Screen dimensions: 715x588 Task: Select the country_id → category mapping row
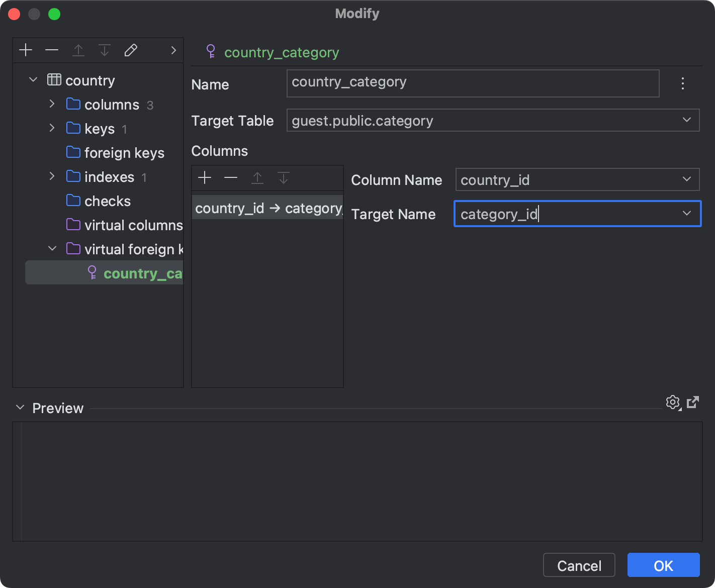(267, 208)
